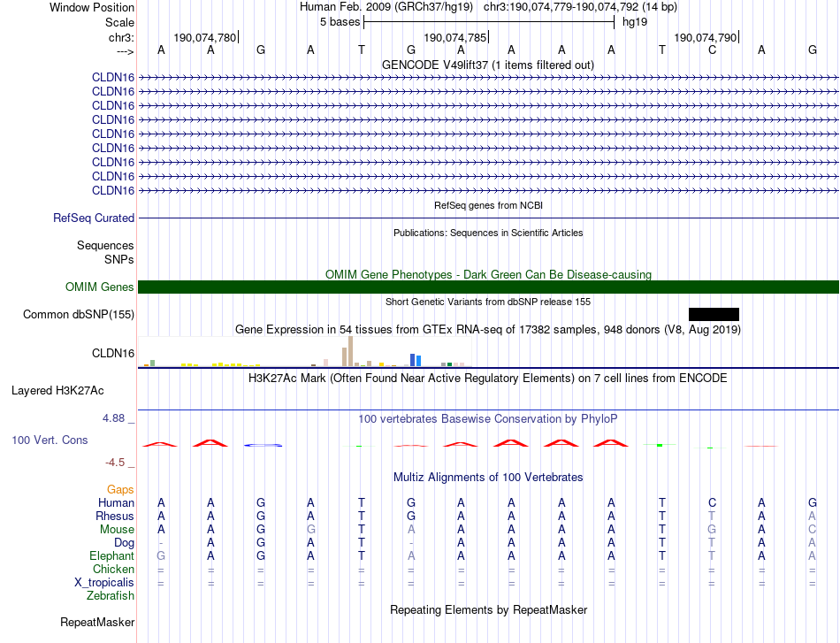
Task: Click the -4.5 PhyloP lower scale value
Action: coord(115,462)
